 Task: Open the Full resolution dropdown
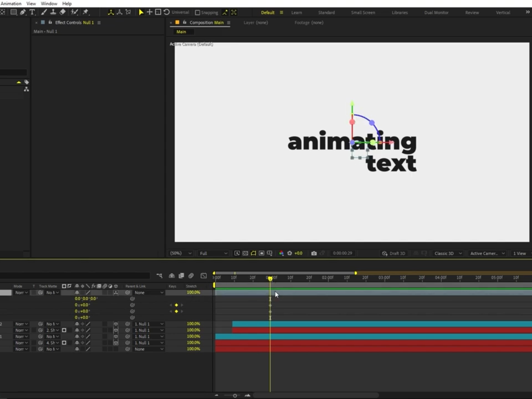tap(213, 253)
